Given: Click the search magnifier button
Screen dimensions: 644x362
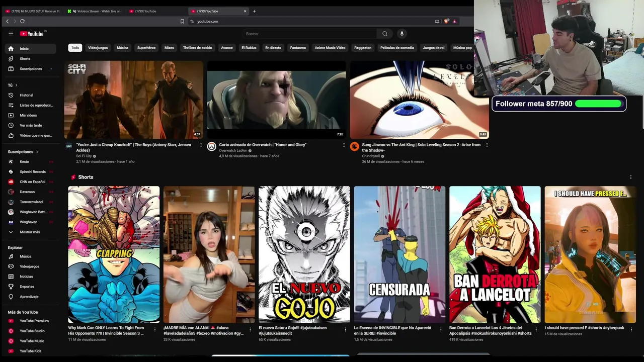Looking at the screenshot, I should tap(385, 34).
